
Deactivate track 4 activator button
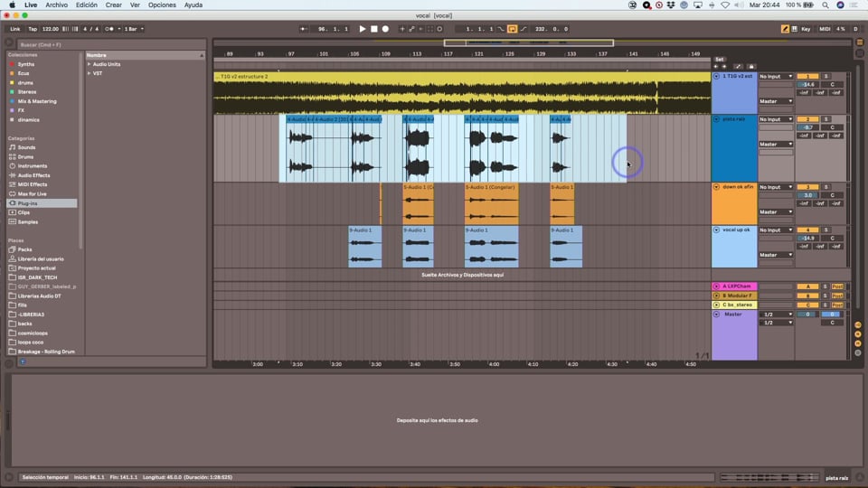tap(807, 230)
